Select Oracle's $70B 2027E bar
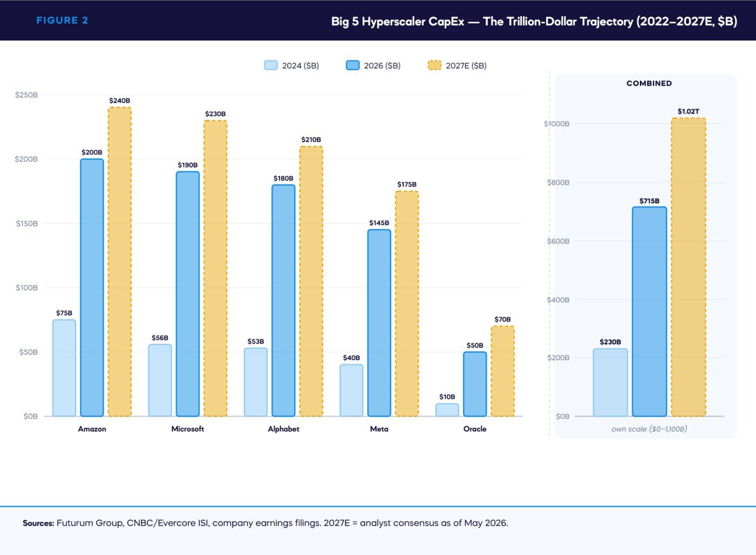 click(503, 371)
